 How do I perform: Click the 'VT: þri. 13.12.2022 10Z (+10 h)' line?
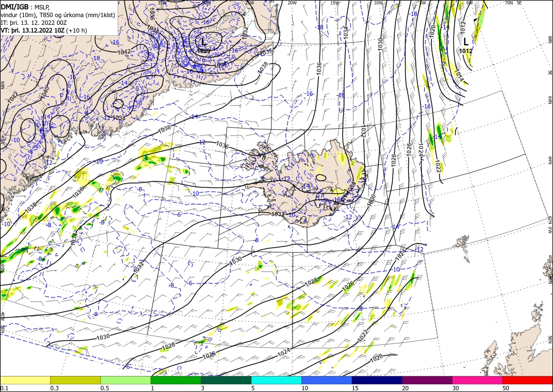click(x=44, y=30)
